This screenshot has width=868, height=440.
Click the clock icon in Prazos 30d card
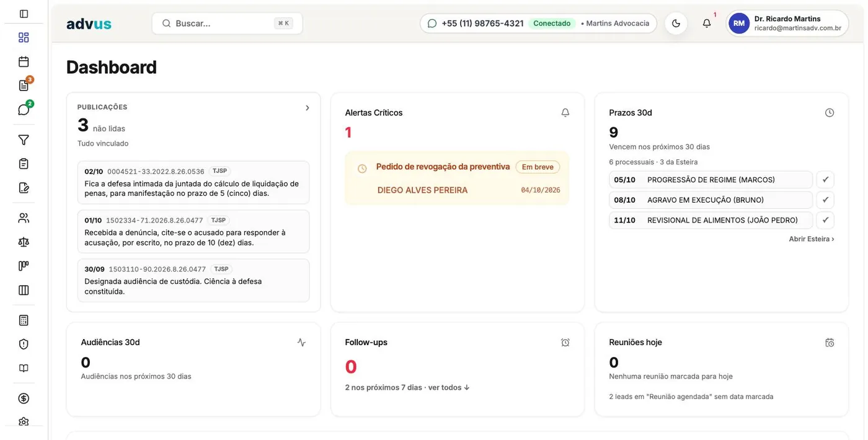pyautogui.click(x=830, y=113)
